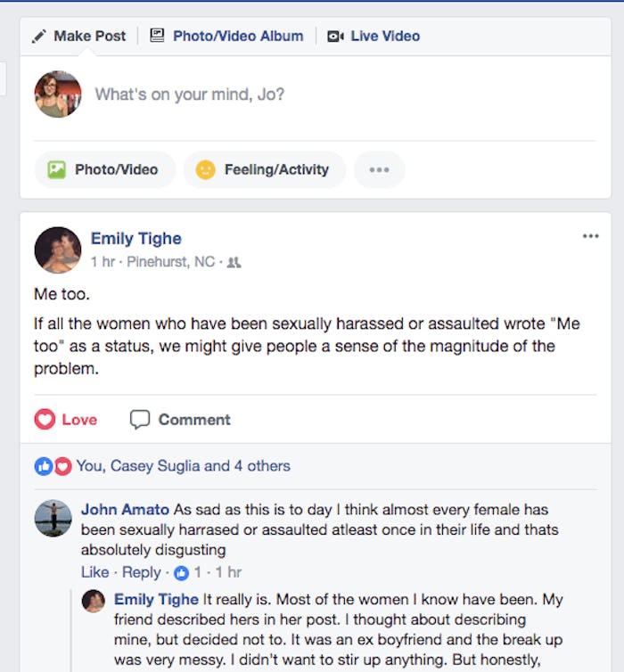Click the Make Post pencil icon
This screenshot has width=624, height=672.
coord(38,37)
